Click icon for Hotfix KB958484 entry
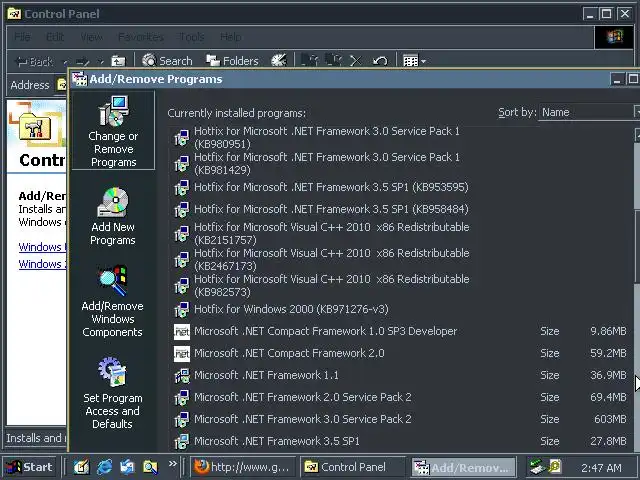640x480 pixels. tap(182, 209)
